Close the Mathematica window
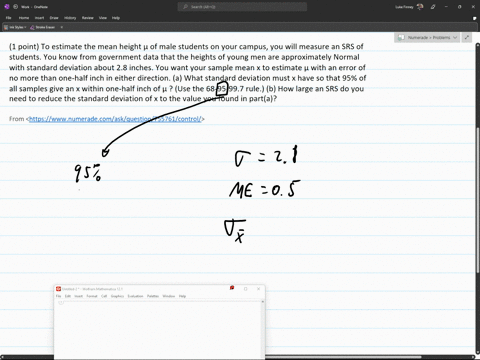Image resolution: width=480 pixels, height=360 pixels. pyautogui.click(x=259, y=289)
